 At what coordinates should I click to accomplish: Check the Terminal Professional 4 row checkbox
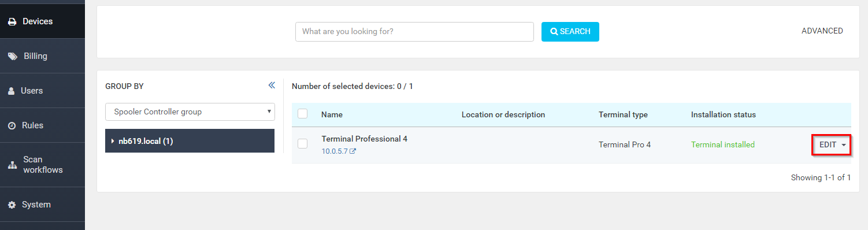[302, 143]
